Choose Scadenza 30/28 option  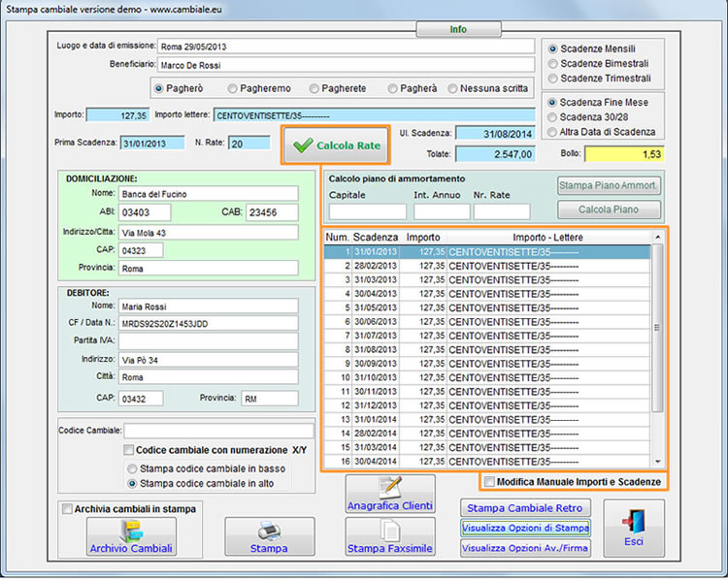coord(552,117)
